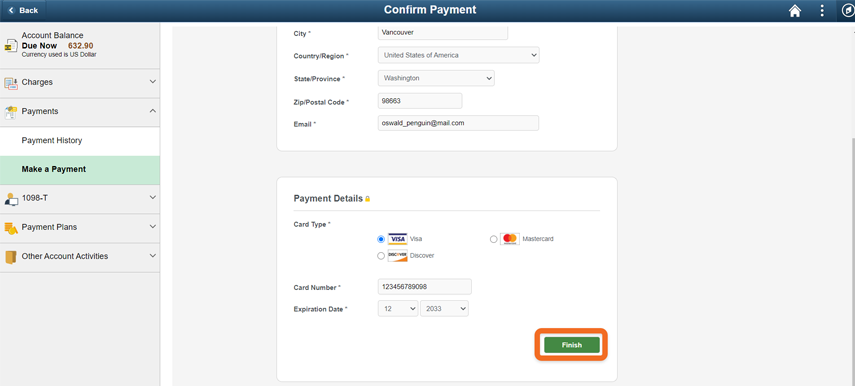Click the green Finish button

(x=571, y=345)
